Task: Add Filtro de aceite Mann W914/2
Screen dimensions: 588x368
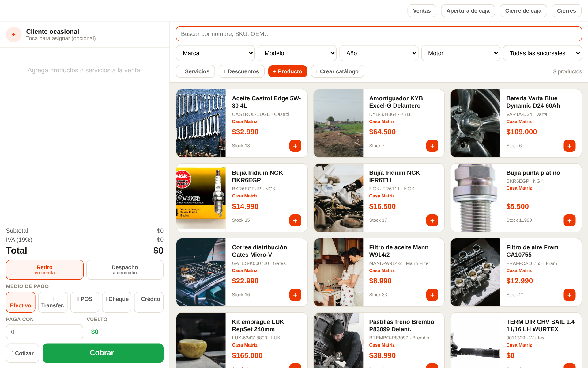Action: click(x=432, y=295)
